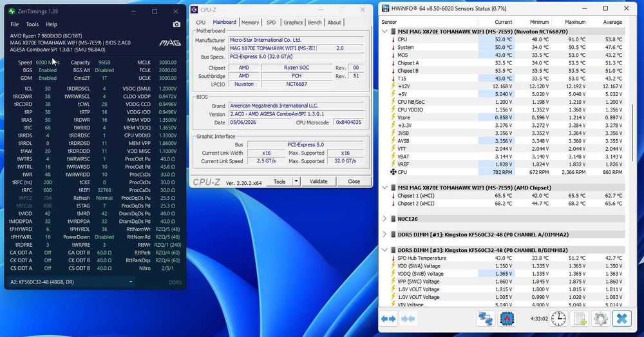Viewport: 644px width, 337px height.
Task: Switch to CPU-Z Bench tab
Action: click(x=315, y=23)
